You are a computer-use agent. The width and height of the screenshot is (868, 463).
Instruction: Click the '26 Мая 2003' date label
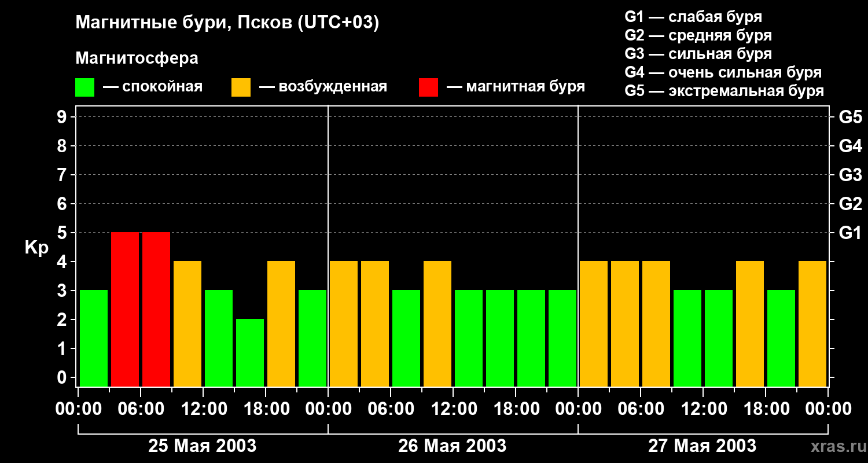452,446
